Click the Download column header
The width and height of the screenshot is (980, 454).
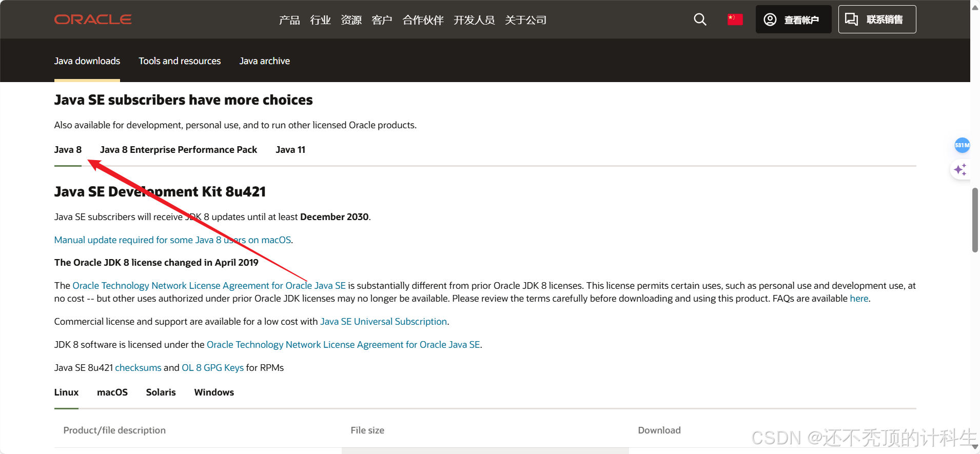[x=659, y=430]
